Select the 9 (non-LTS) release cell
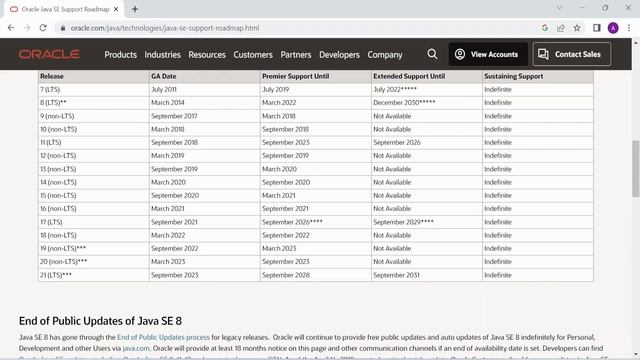 [x=93, y=116]
